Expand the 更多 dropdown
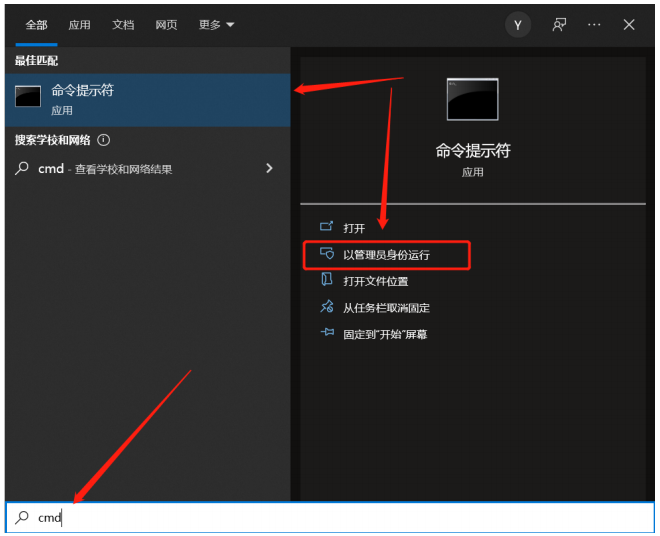Image resolution: width=660 pixels, height=536 pixels. pyautogui.click(x=216, y=25)
